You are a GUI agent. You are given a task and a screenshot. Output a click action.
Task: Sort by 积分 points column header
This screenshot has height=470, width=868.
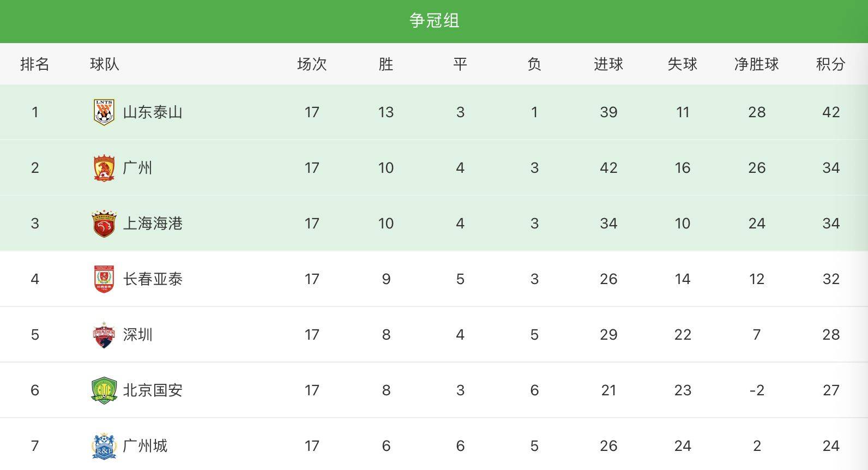pos(830,64)
